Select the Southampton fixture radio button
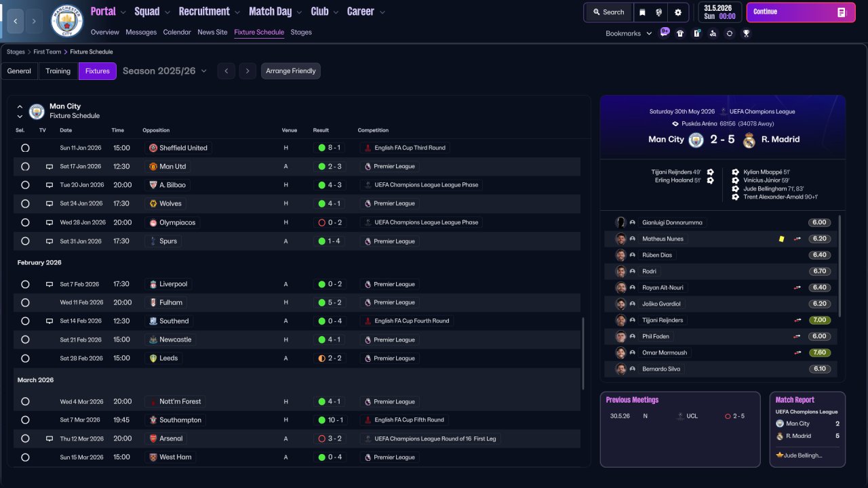Image resolution: width=868 pixels, height=488 pixels. [x=25, y=420]
